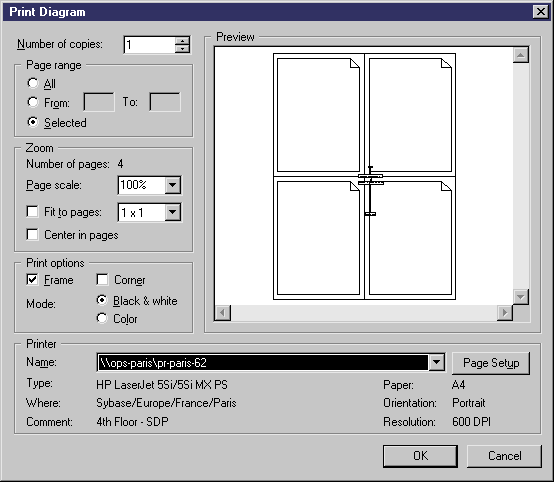
Task: Uncheck the Frame print option
Action: (x=33, y=280)
